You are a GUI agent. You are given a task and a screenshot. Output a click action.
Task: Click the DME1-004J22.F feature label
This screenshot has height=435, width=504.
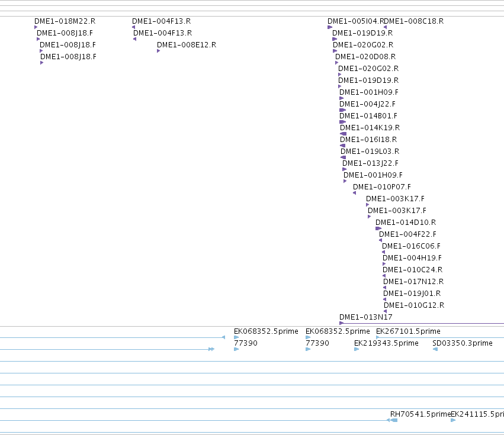coord(367,104)
